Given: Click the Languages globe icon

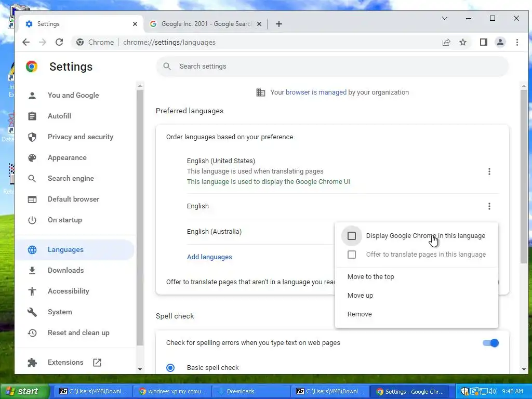Looking at the screenshot, I should [x=32, y=250].
